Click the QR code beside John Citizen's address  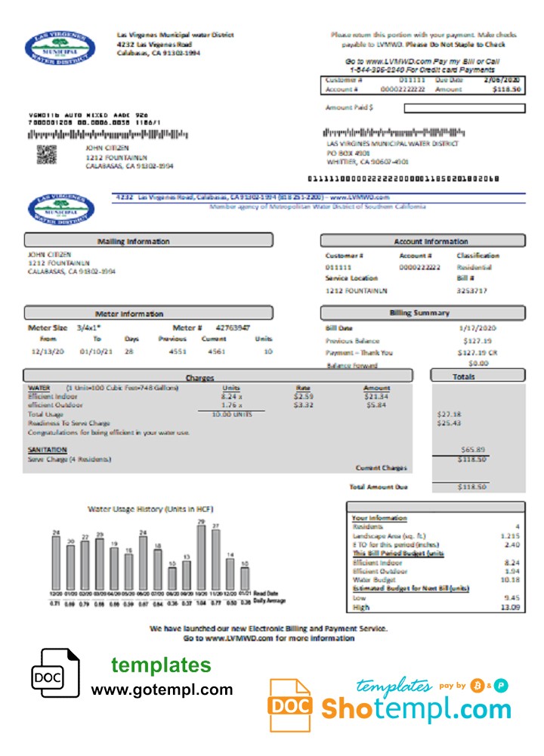47,154
